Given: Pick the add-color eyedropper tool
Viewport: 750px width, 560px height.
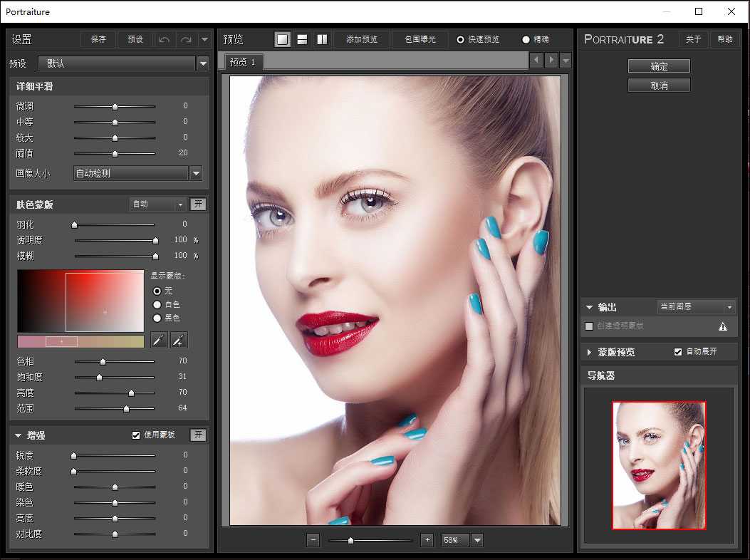Looking at the screenshot, I should pyautogui.click(x=179, y=340).
